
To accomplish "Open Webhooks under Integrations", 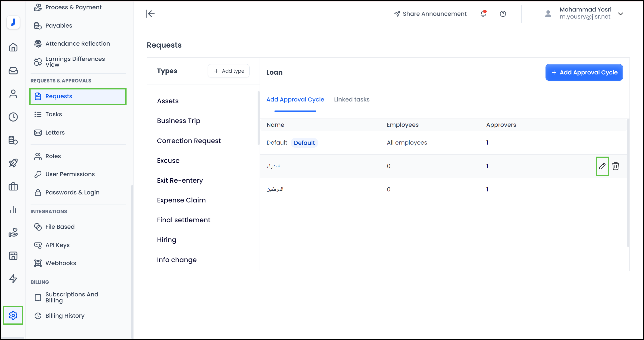I will coord(61,263).
